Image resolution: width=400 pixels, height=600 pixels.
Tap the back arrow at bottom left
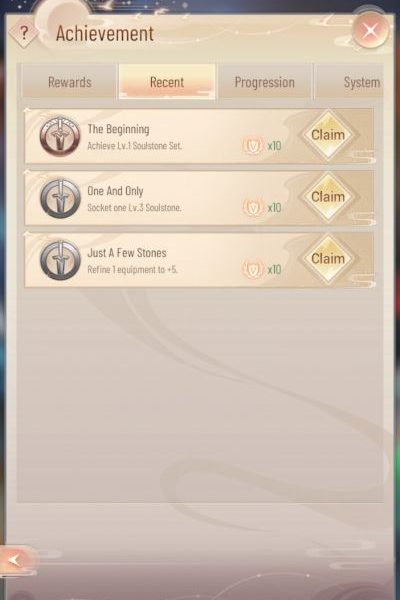pyautogui.click(x=15, y=561)
